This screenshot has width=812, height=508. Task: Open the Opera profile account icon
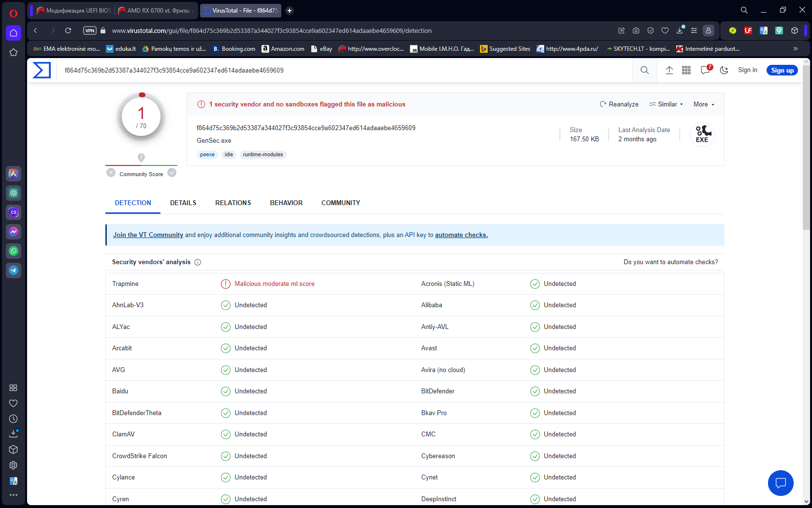click(x=709, y=30)
